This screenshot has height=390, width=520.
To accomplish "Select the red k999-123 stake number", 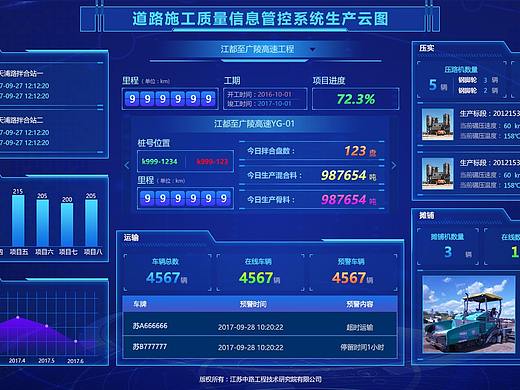I will (212, 162).
